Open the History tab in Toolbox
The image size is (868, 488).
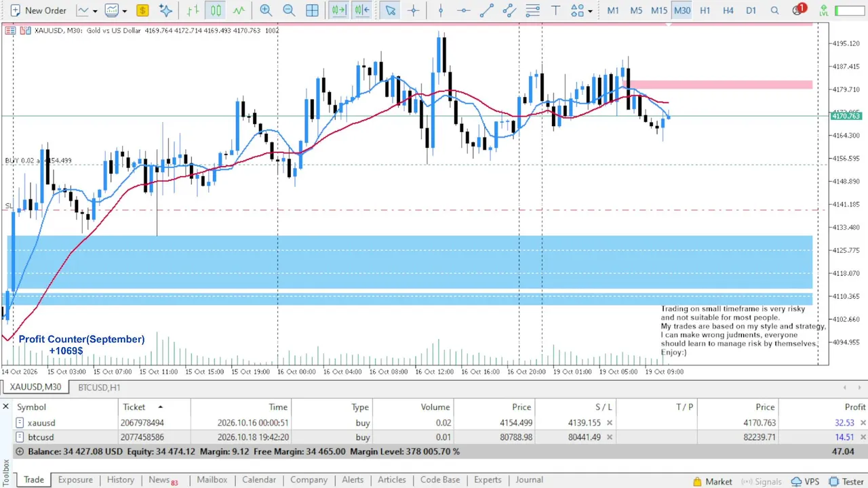[120, 480]
